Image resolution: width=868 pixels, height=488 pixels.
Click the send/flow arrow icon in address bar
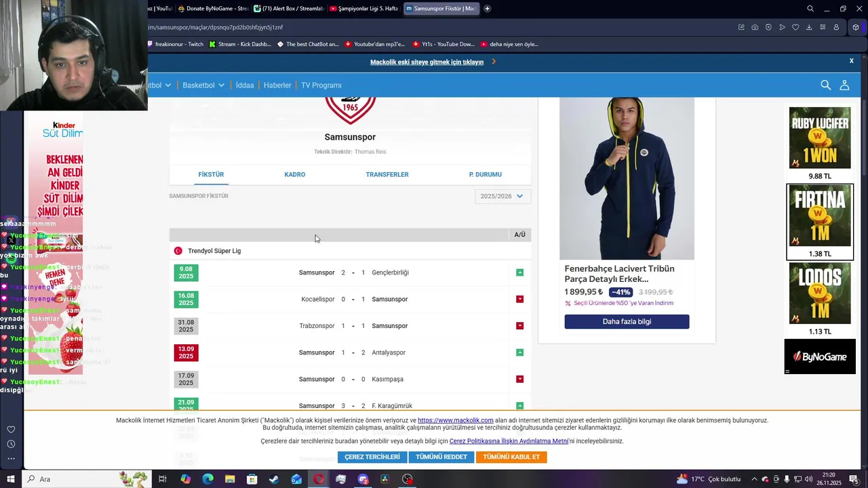(x=782, y=27)
